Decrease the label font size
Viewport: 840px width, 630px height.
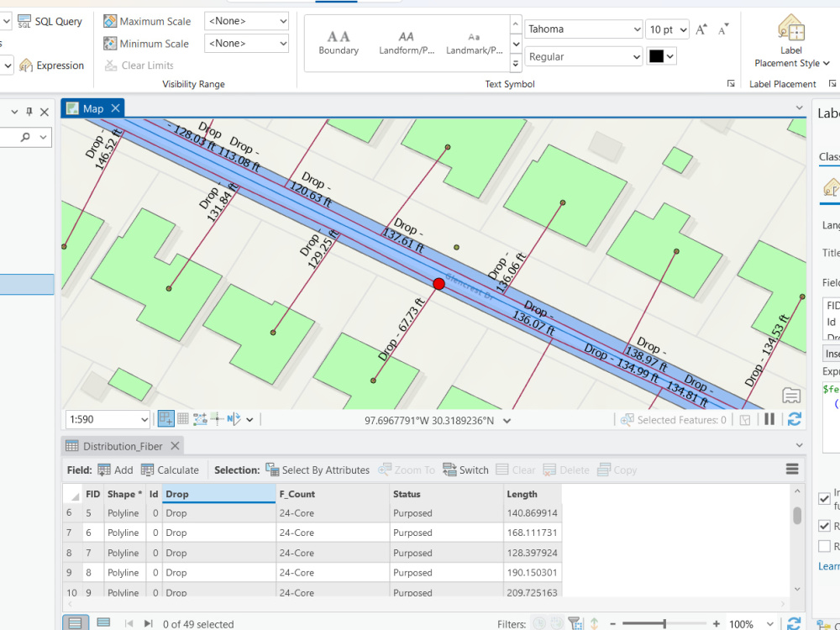point(723,29)
